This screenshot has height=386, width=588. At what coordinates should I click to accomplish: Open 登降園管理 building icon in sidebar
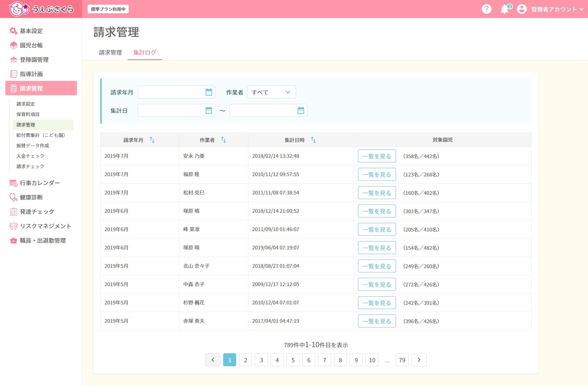point(14,60)
